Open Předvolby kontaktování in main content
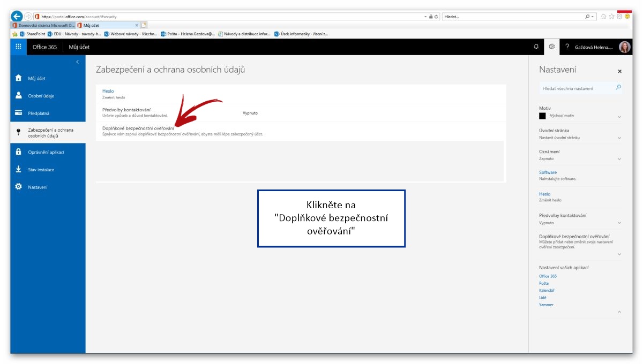Screen dimensions: 643x364 (126, 110)
